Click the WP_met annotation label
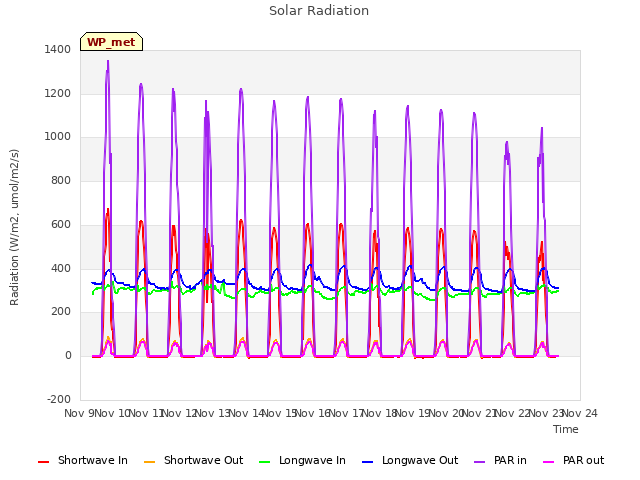Screen dimensions: 640x480 [x=111, y=42]
